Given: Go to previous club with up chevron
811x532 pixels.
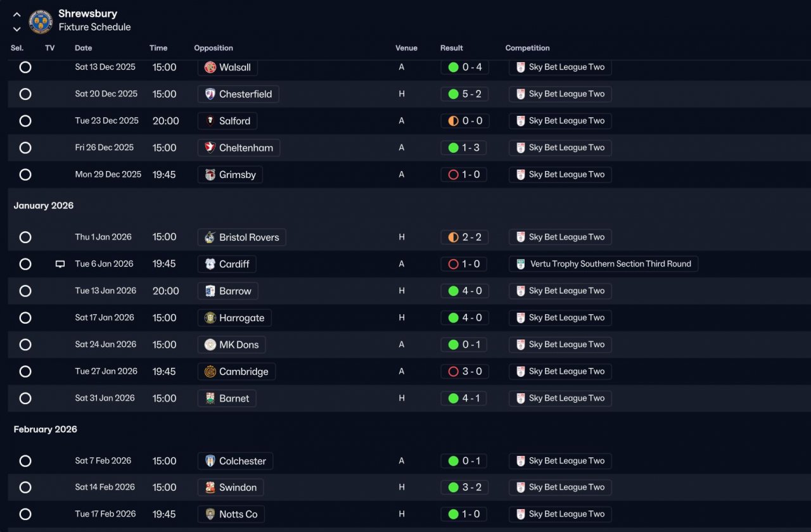Looking at the screenshot, I should [x=17, y=15].
